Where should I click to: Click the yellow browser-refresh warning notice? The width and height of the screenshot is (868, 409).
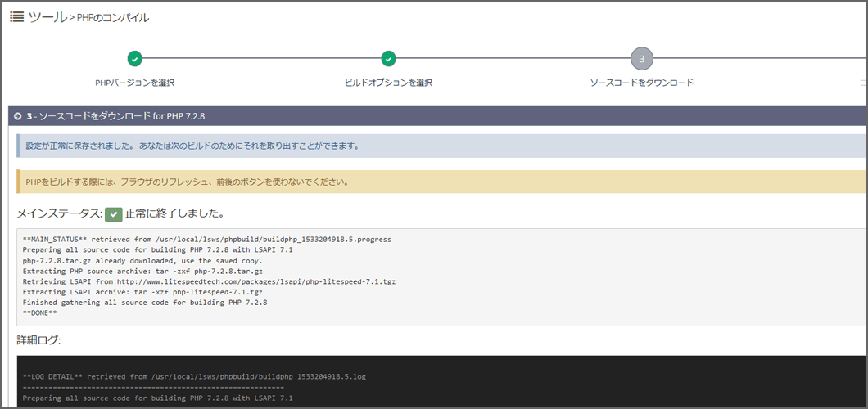[441, 182]
